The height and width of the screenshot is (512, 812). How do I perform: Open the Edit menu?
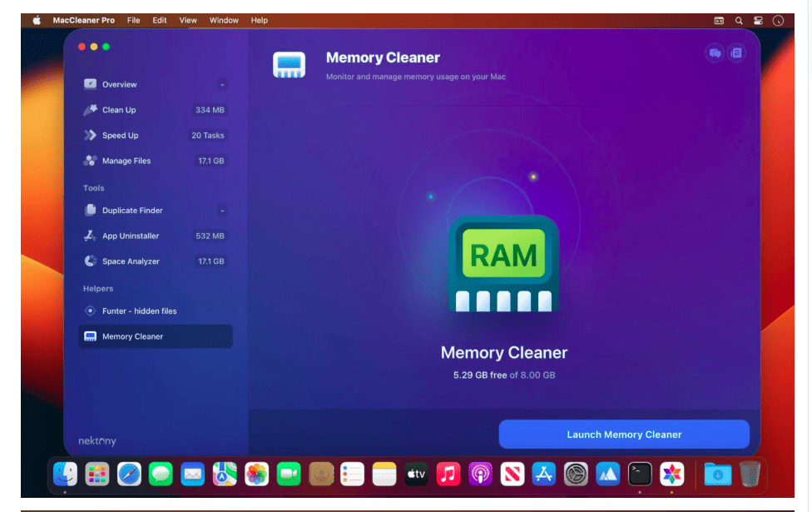(x=160, y=20)
